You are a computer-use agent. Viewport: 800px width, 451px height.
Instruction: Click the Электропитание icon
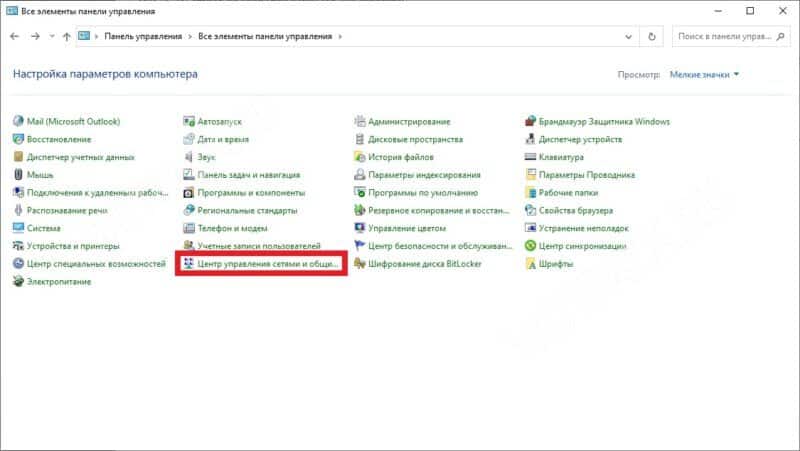click(19, 282)
